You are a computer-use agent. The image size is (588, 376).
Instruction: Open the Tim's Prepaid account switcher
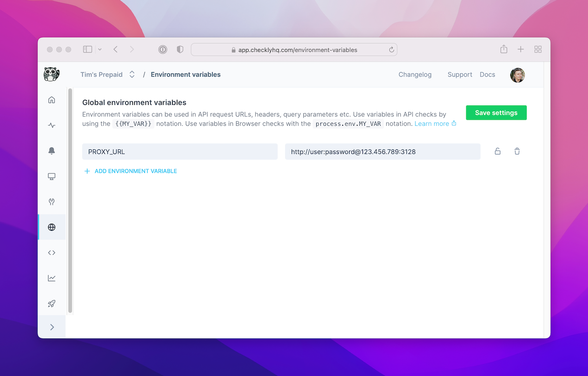click(107, 74)
